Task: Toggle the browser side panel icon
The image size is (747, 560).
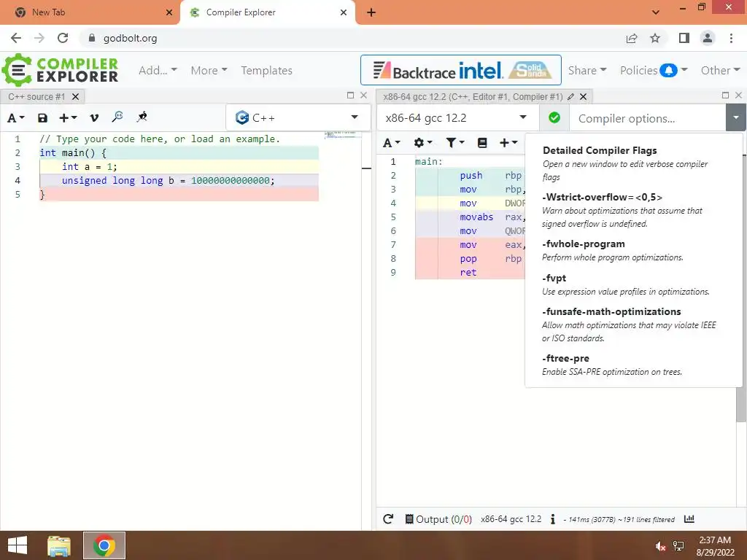Action: pos(684,38)
